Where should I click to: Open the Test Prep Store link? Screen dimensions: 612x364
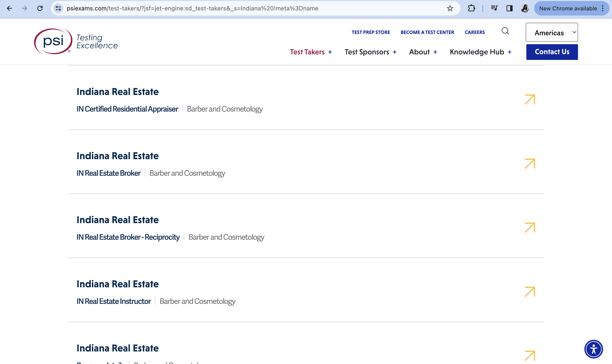371,32
